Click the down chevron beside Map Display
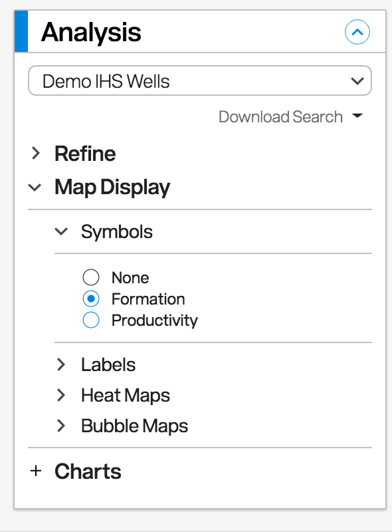Screen dimensions: 392x532 [x=35, y=188]
